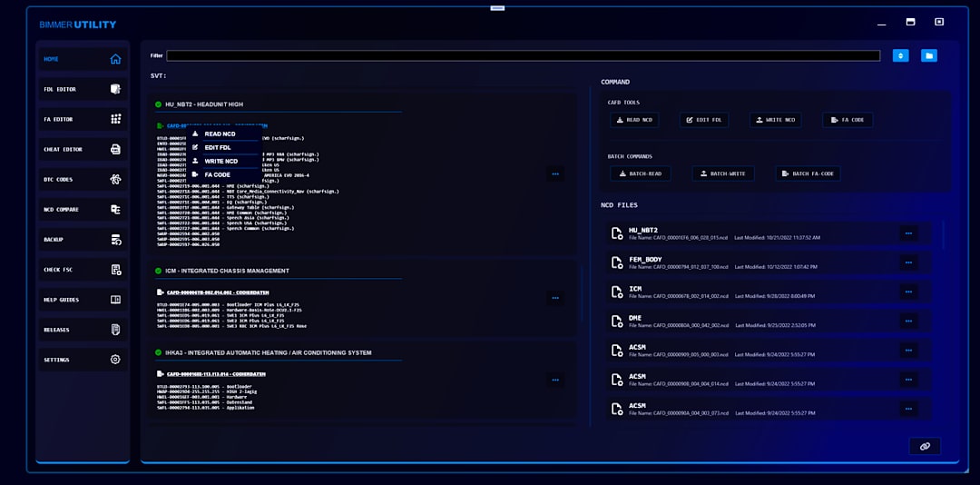
Task: Open the Backup sidebar icon
Action: coord(115,240)
